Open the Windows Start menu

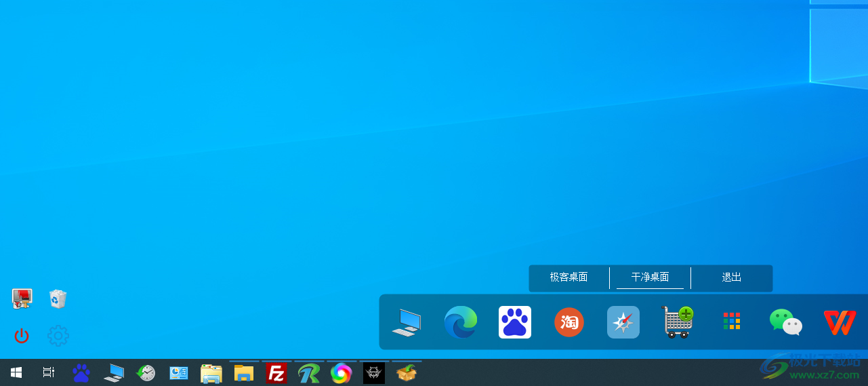[x=16, y=372]
